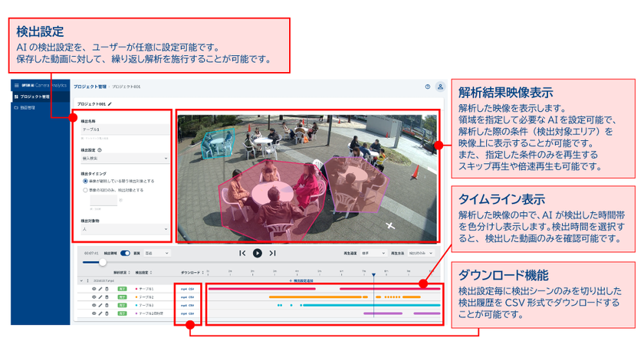Screen dimensions: 644x354
Task: Click the cyan テーブル3 detection bar on timeline
Action: (371, 306)
